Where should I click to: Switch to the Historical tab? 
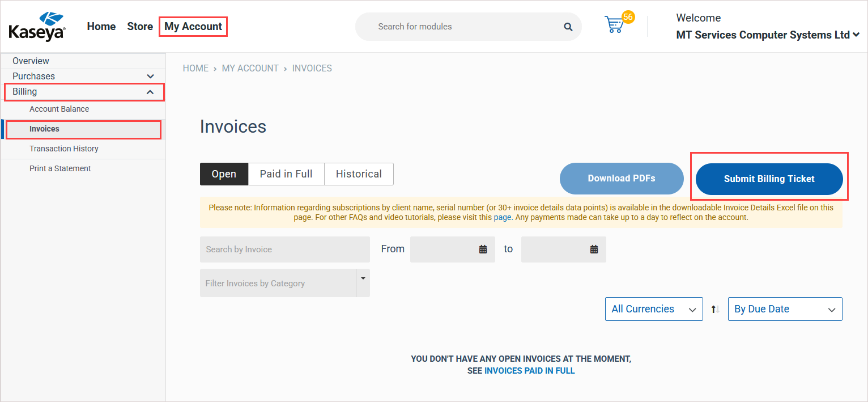pos(359,174)
